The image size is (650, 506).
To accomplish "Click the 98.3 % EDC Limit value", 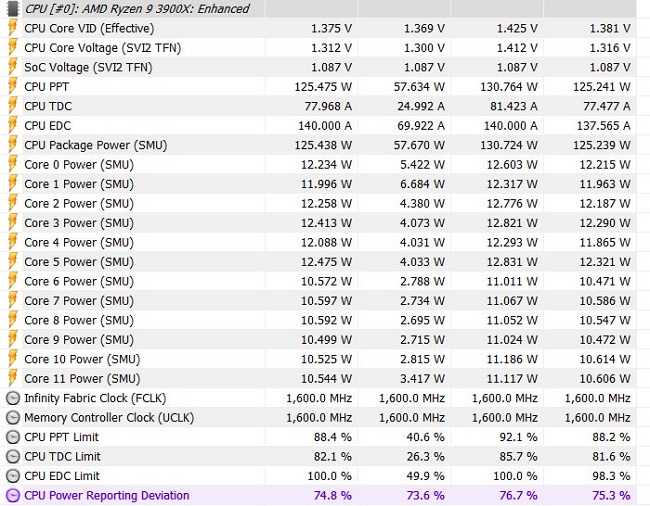I will [x=611, y=476].
